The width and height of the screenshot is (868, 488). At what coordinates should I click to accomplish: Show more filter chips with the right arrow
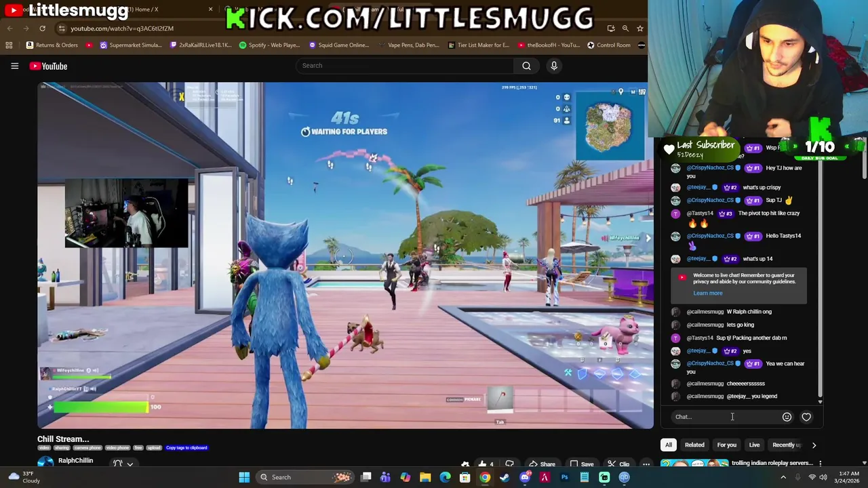[x=814, y=445]
